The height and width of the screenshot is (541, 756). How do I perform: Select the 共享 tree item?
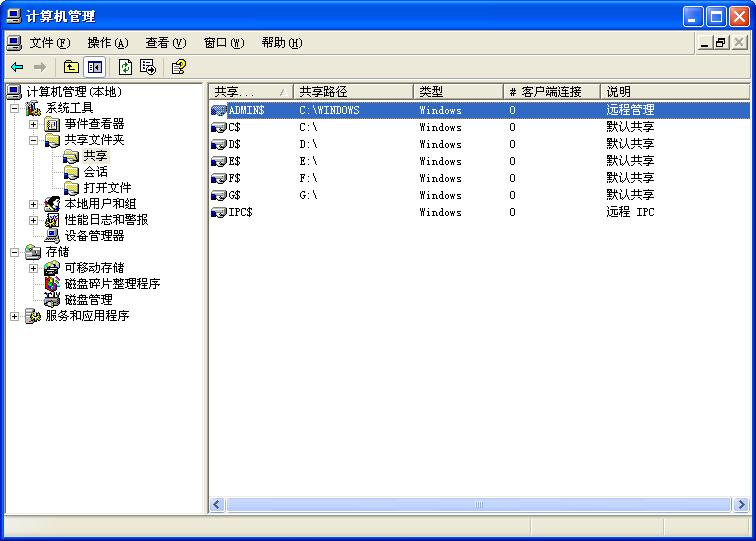[x=95, y=156]
